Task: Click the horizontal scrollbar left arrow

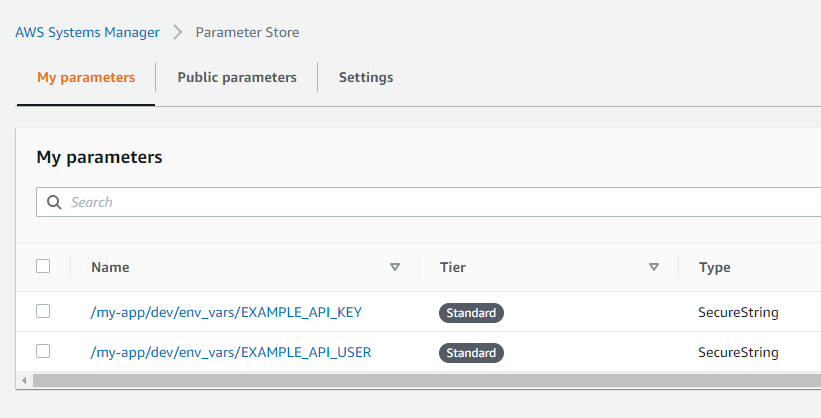Action: 24,380
